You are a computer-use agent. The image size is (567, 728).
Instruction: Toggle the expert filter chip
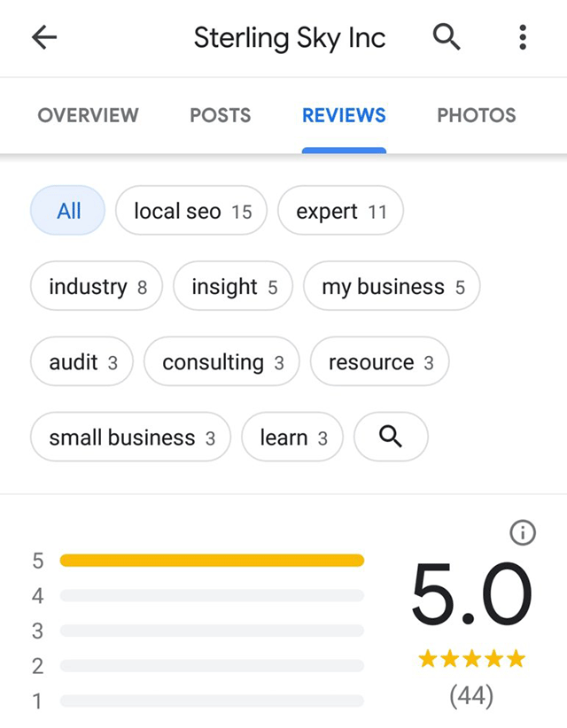pos(340,211)
